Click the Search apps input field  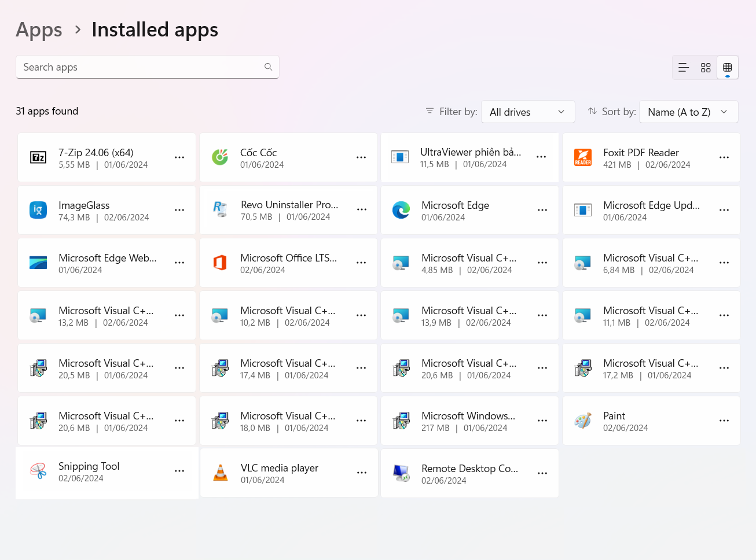click(148, 67)
